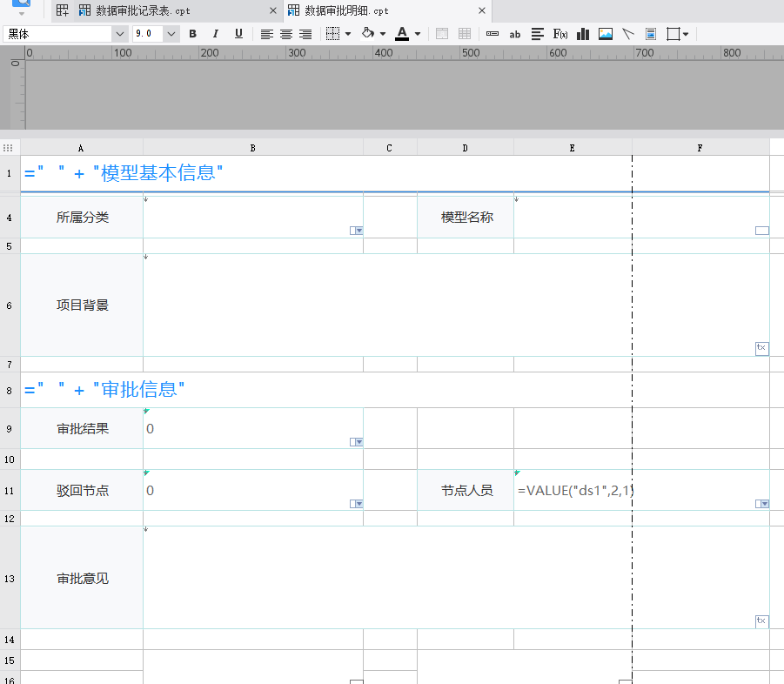
Task: Insert a slope line in the cell
Action: click(628, 34)
